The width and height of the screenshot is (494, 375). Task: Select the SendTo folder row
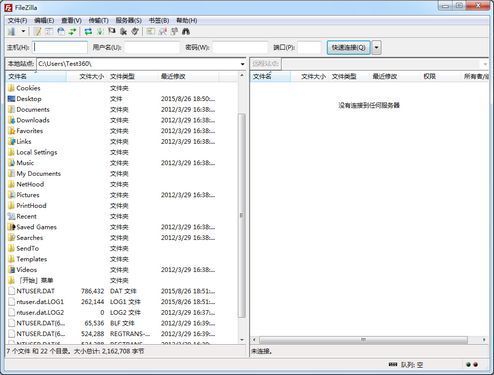pos(122,248)
